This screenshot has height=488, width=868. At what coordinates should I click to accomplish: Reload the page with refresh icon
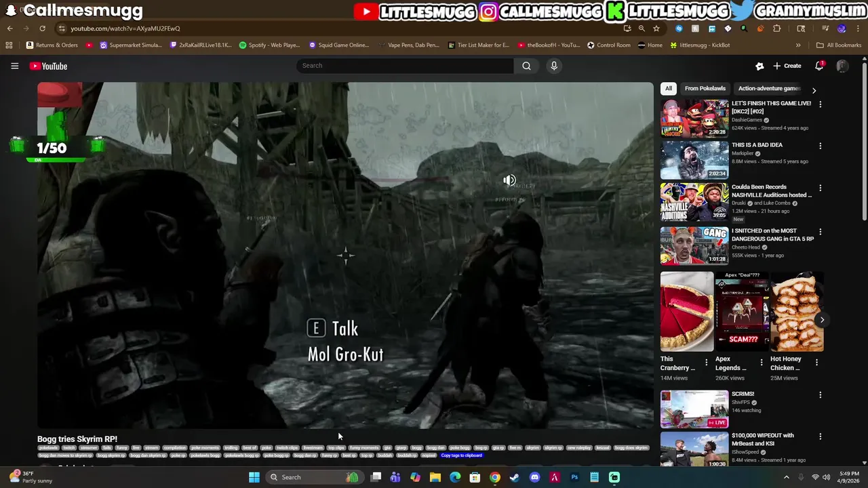pos(42,28)
